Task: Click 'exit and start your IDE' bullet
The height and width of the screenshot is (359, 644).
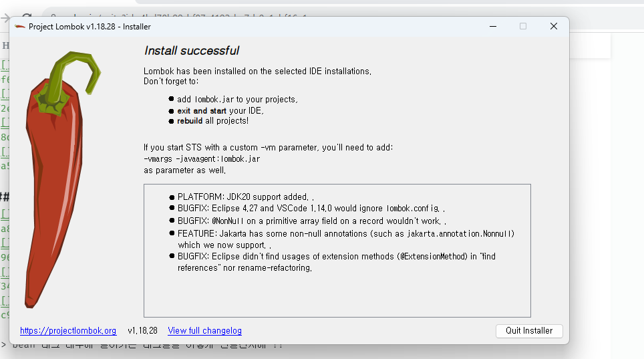Action: coord(220,111)
